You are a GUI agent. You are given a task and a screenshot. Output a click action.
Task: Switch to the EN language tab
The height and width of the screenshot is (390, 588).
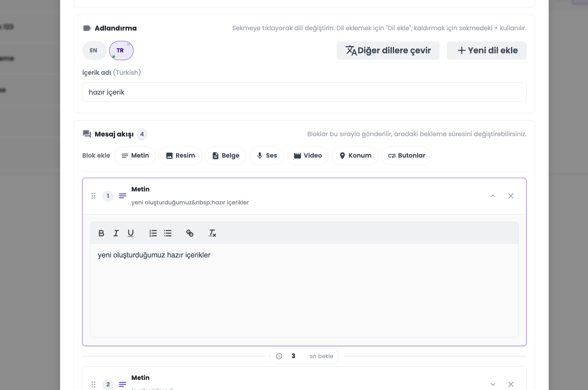coord(94,50)
